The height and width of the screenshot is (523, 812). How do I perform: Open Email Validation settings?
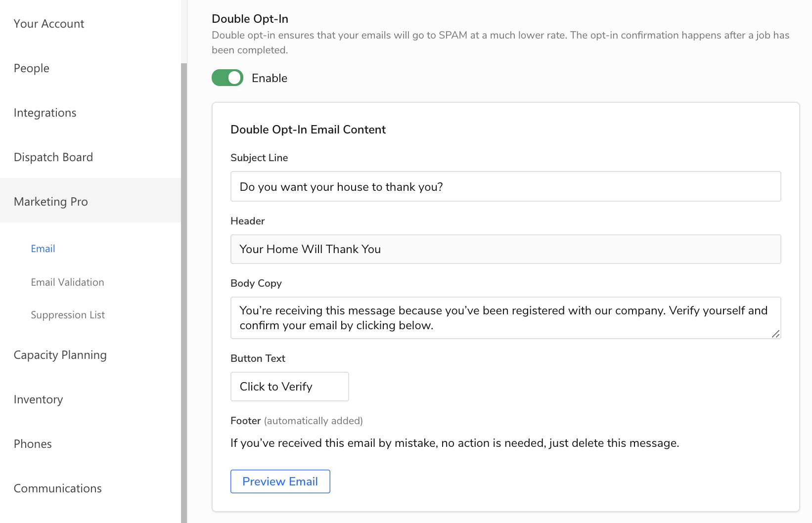click(67, 282)
